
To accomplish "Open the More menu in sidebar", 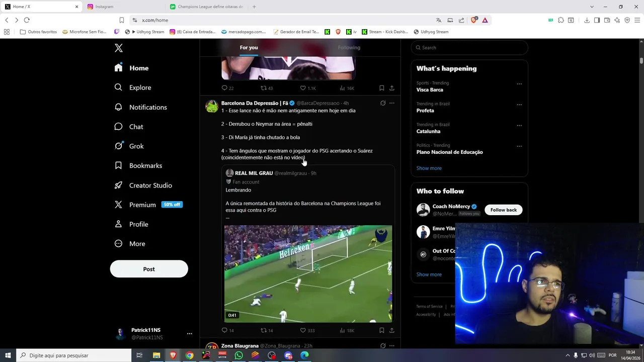I will click(x=130, y=244).
